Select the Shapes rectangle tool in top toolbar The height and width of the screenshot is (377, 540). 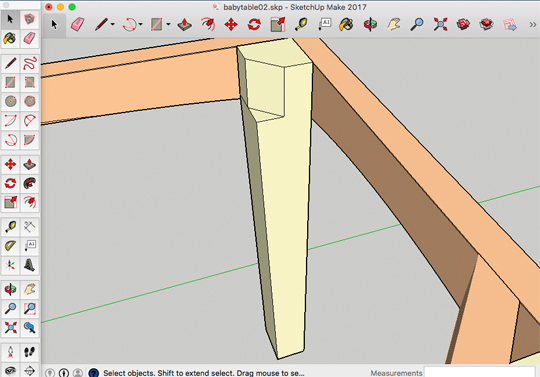click(157, 25)
